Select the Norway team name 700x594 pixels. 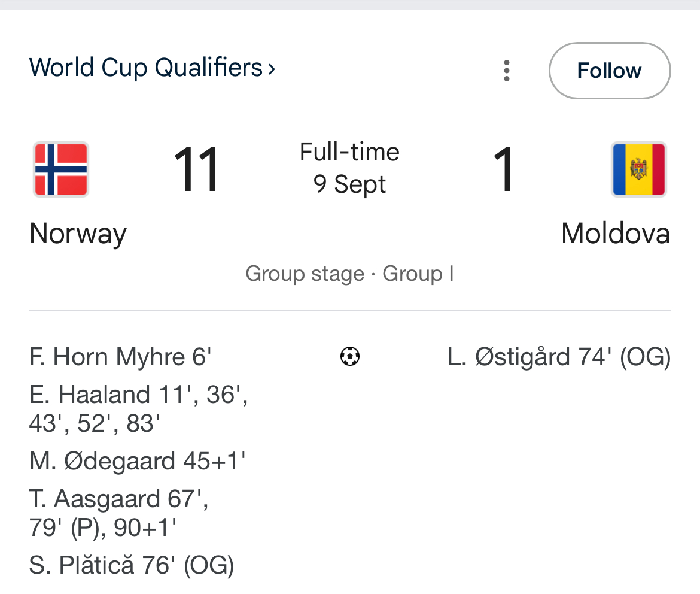(x=78, y=233)
